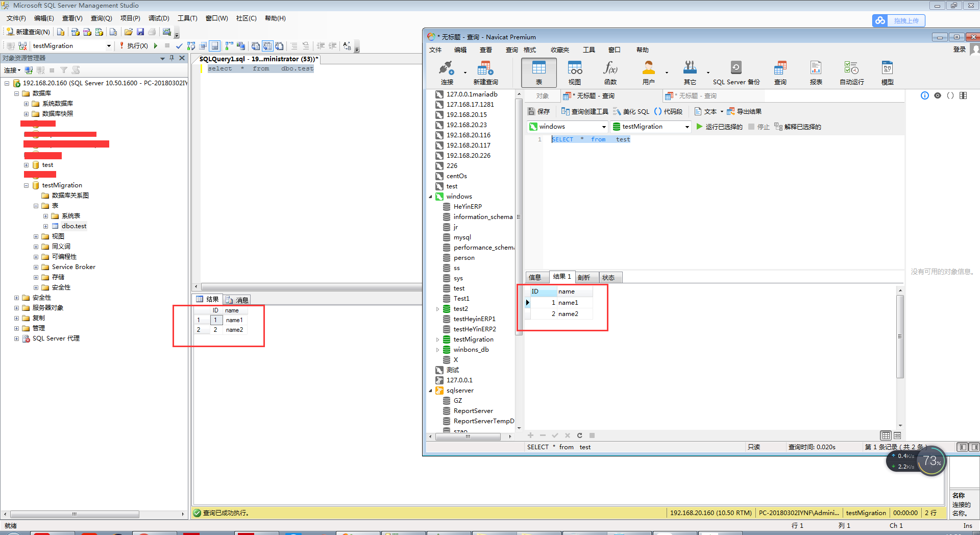The width and height of the screenshot is (980, 535).
Task: Open the windows connection dropdown in Navicat
Action: coord(604,127)
